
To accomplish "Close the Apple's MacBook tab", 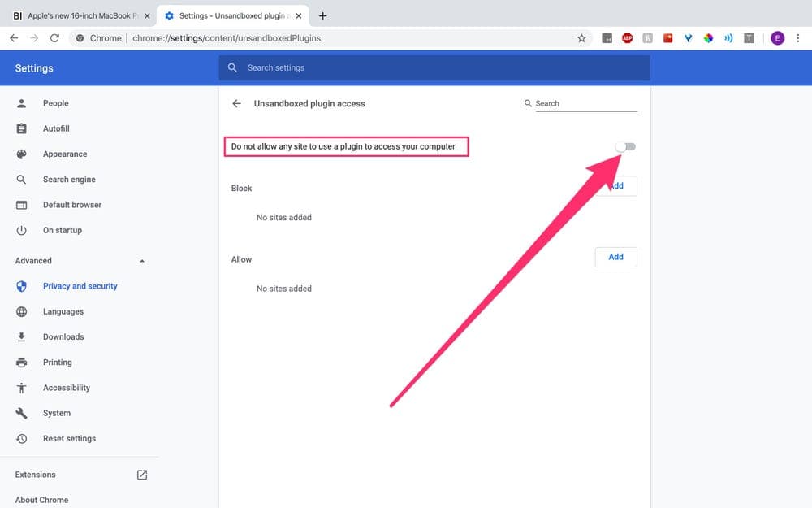I will tap(147, 16).
